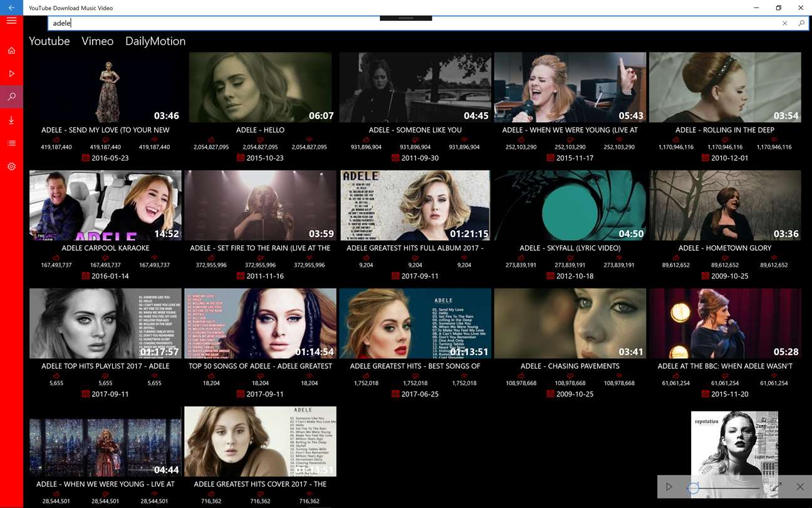This screenshot has height=508, width=812.
Task: Open Adele At The BBC thumbnail
Action: tap(725, 323)
